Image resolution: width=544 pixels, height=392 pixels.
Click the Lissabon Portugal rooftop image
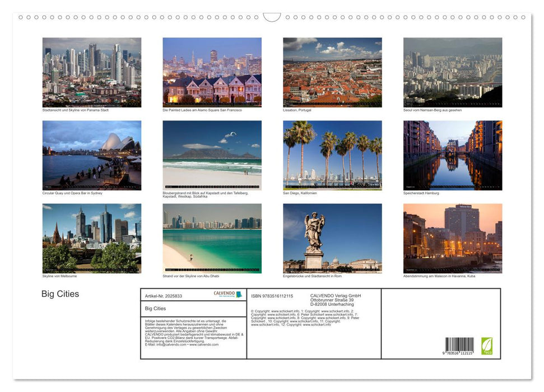332,72
